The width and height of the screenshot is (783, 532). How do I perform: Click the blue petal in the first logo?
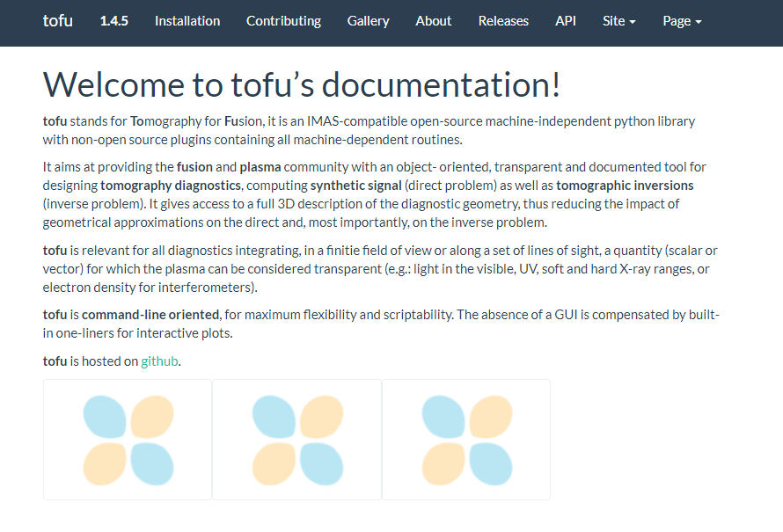click(105, 415)
